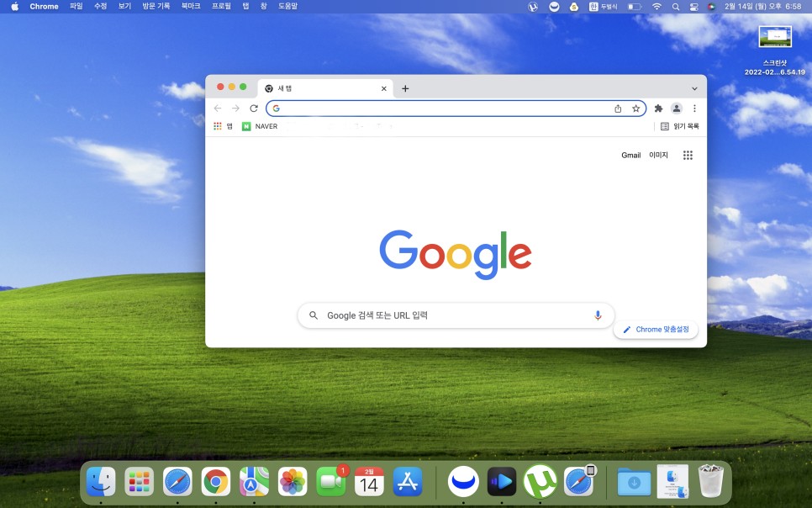Switch the Korean input source
Image resolution: width=812 pixels, height=508 pixels.
pos(604,7)
